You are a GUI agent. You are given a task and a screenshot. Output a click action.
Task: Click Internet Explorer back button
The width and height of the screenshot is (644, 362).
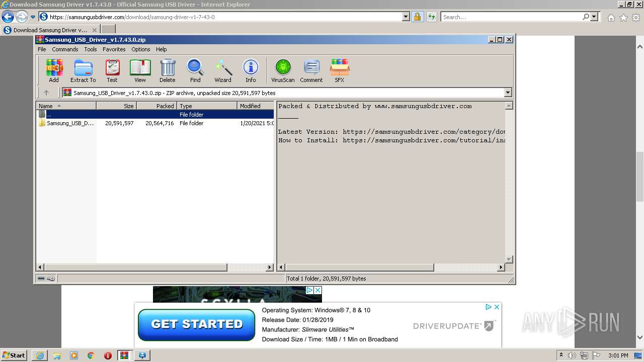[x=8, y=17]
